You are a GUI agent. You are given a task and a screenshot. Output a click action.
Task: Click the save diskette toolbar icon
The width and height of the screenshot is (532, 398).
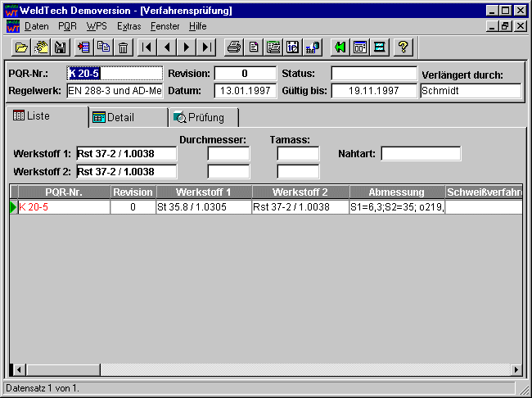[x=60, y=47]
